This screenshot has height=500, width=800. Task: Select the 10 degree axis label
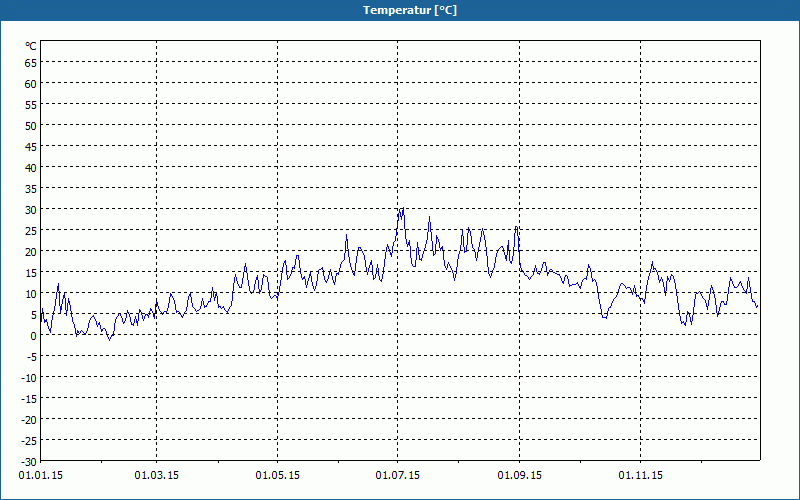tap(31, 294)
